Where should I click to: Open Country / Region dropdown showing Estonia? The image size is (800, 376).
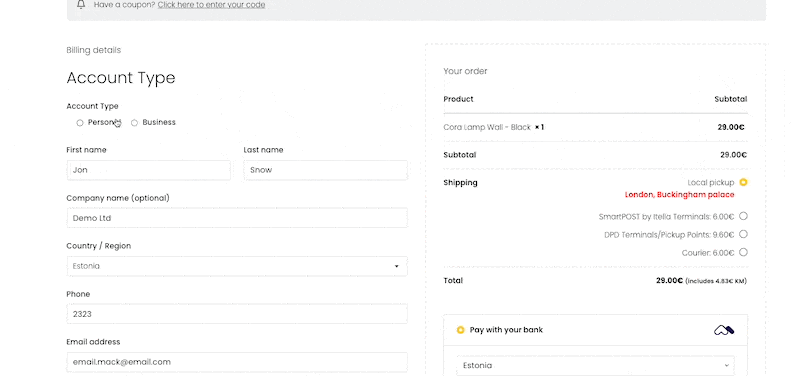point(237,266)
